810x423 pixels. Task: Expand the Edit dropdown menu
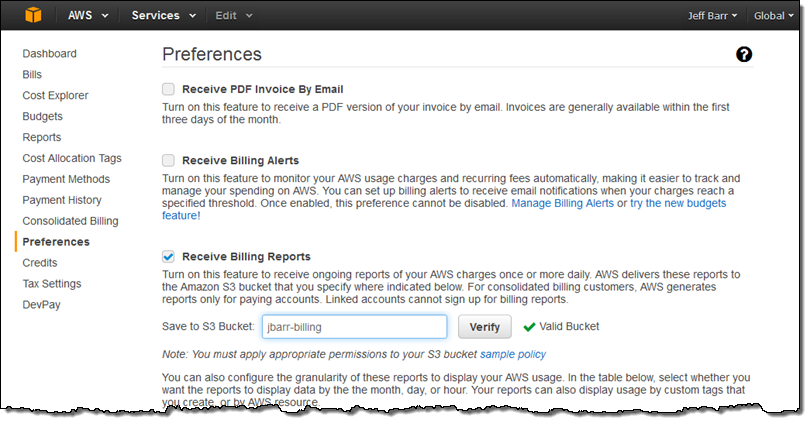(x=234, y=16)
